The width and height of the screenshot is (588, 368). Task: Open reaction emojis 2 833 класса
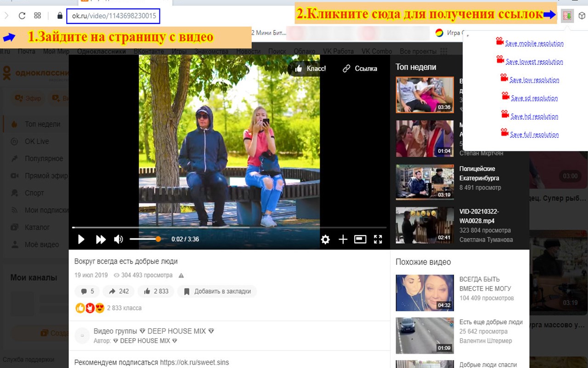point(108,308)
